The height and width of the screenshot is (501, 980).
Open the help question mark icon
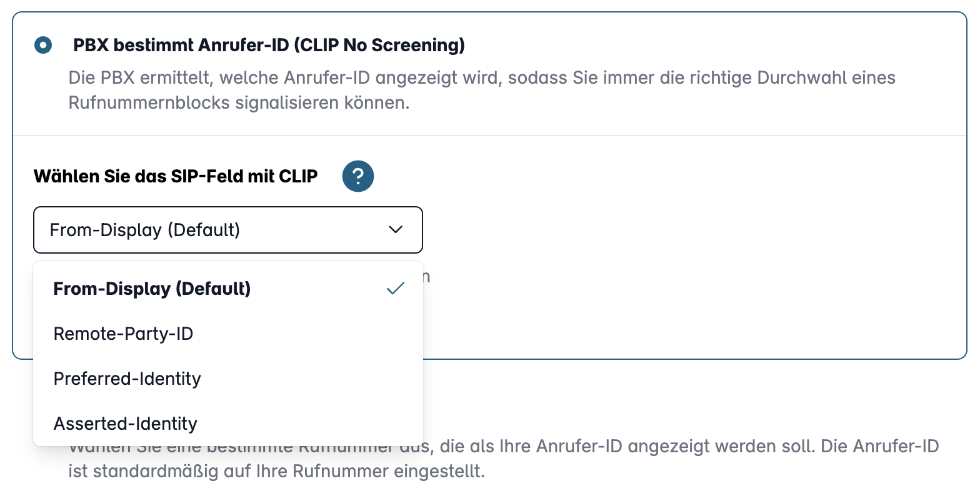(358, 176)
